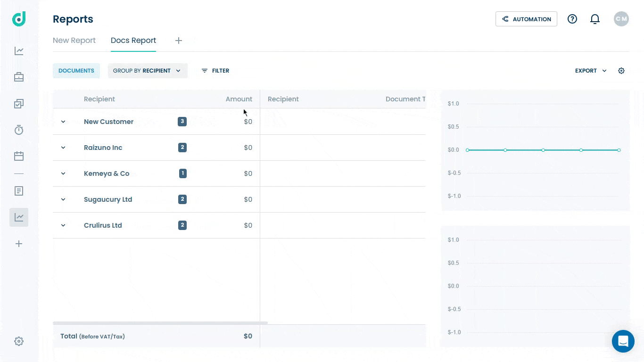Click the Documents button
644x362 pixels.
point(76,71)
